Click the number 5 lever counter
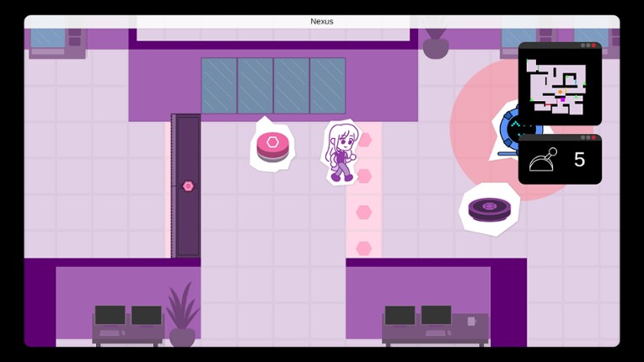 [579, 160]
